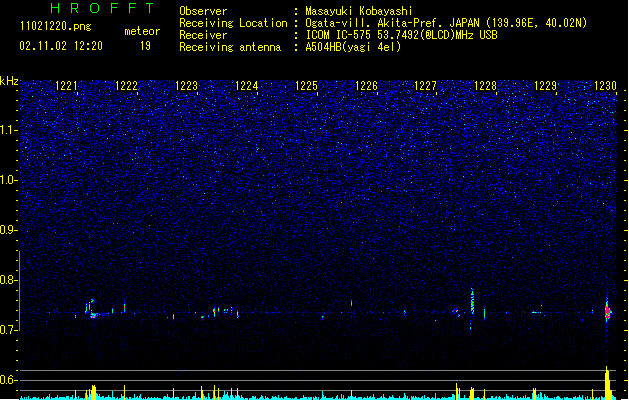Click the 1229 time marker
Viewport: 629px width, 400px height.
pos(546,86)
